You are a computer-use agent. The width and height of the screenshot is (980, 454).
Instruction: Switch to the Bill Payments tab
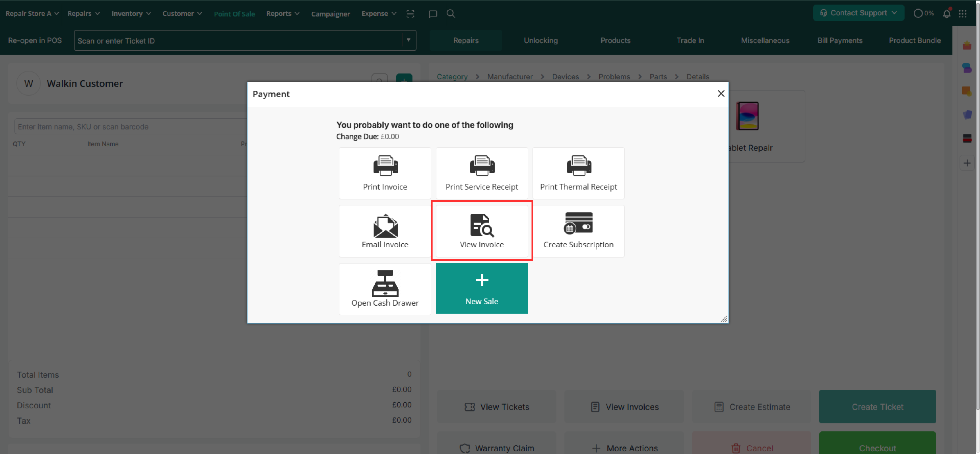coord(840,40)
